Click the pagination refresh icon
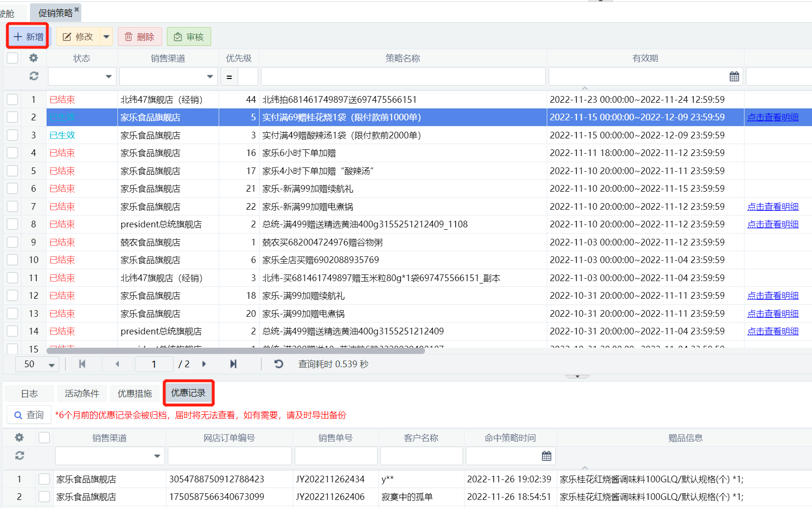 279,364
